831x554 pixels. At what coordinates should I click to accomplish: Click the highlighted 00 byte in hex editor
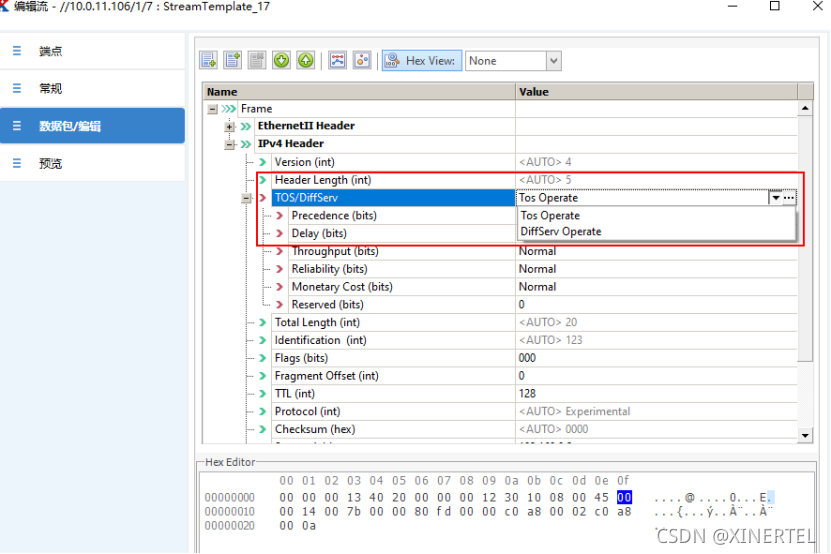point(624,498)
